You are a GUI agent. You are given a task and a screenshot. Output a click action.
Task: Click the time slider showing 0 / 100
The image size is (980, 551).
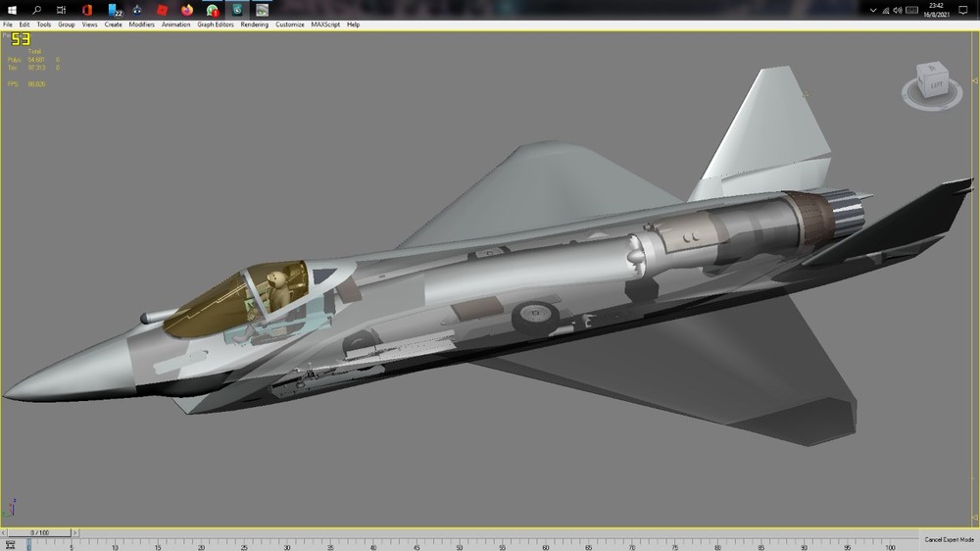pyautogui.click(x=39, y=533)
